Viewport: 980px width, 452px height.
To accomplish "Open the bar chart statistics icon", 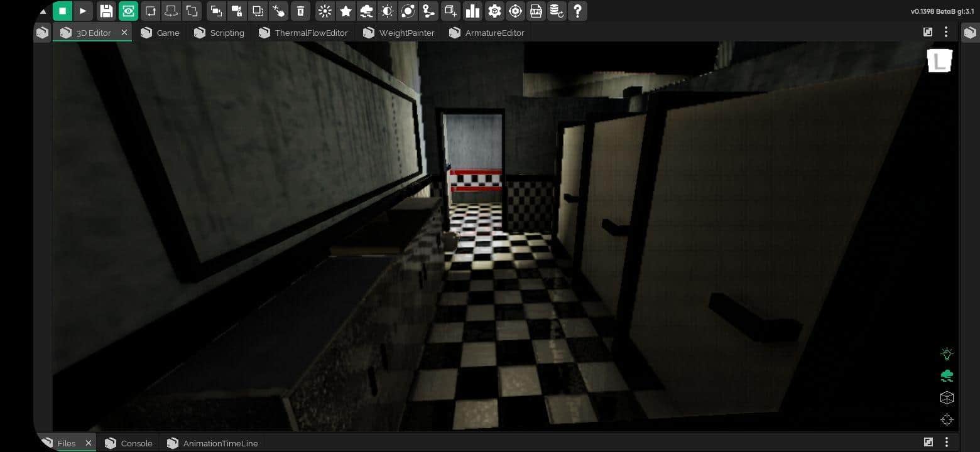I will (x=472, y=11).
